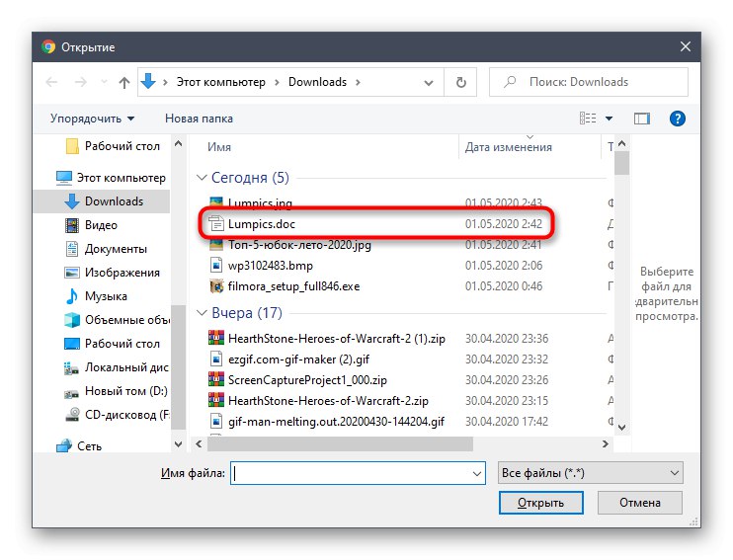Screen dimensions: 733x560
Task: Click the sidebar scroll up arrow
Action: point(178,144)
